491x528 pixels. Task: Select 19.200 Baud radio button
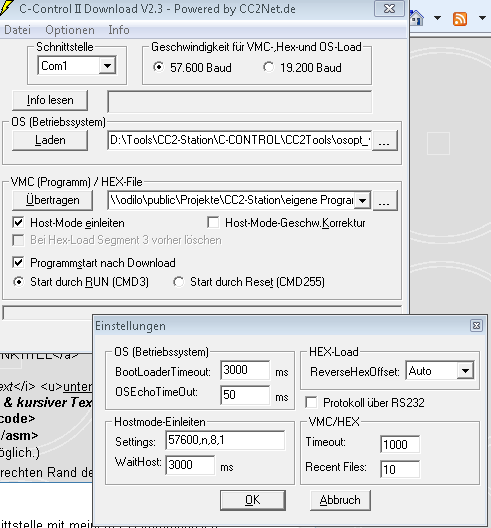pos(268,67)
